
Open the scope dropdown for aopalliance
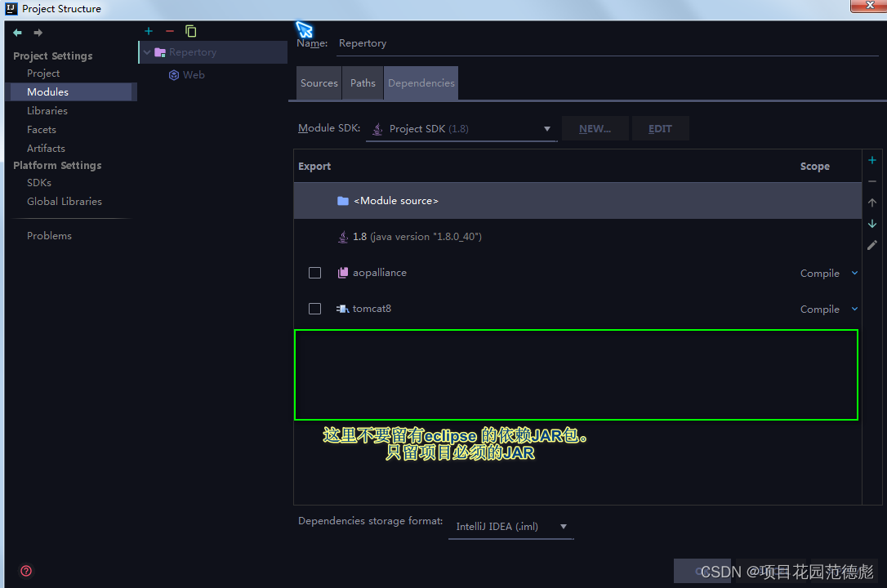pos(855,273)
